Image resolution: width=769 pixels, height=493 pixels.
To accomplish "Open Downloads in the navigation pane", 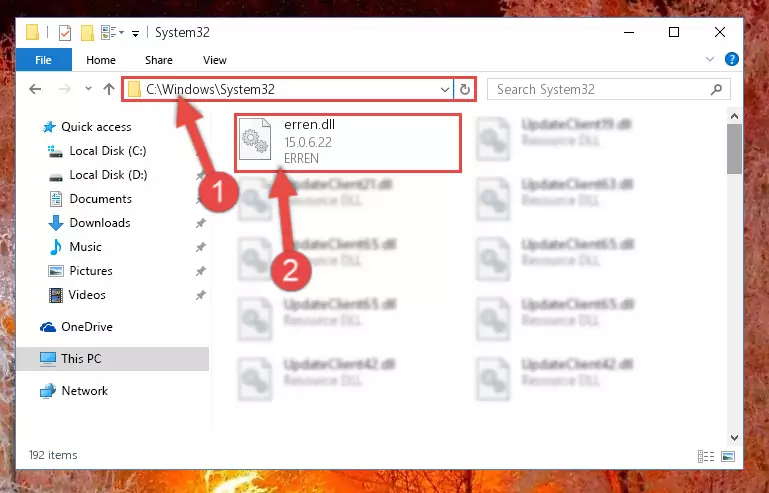I will click(89, 223).
